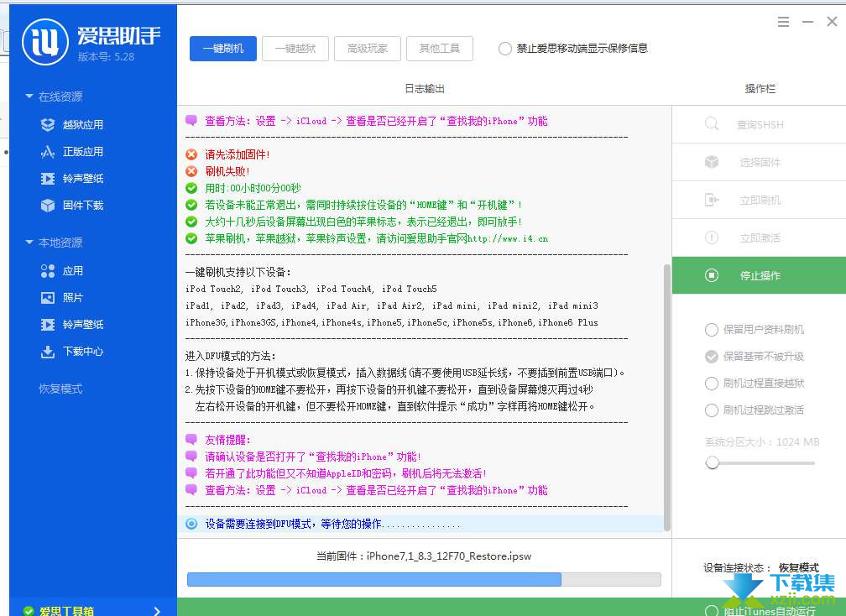Click the 立即刷机 device icon

712,200
